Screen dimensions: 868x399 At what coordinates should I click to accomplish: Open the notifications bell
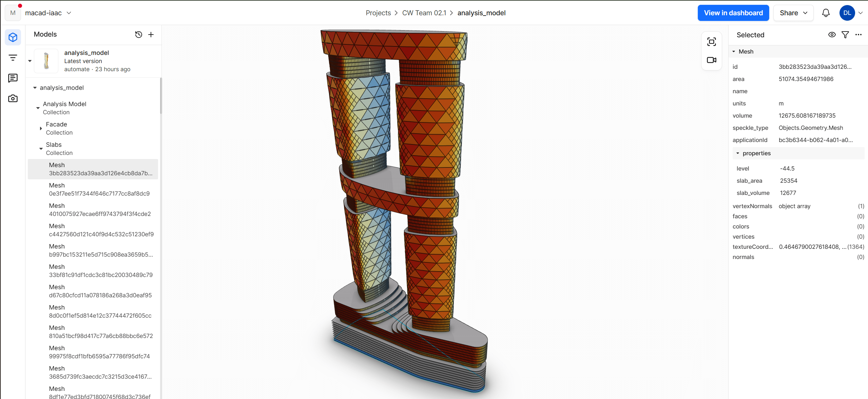(826, 13)
